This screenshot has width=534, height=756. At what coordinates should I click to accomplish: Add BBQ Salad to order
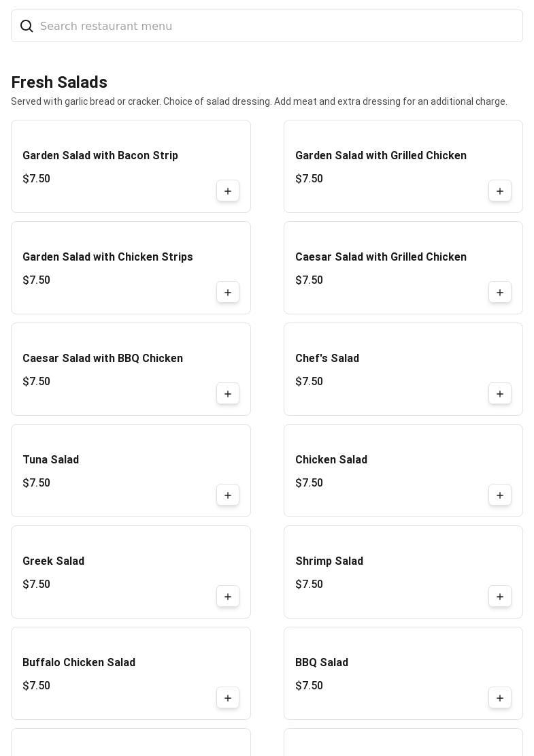[x=500, y=698]
